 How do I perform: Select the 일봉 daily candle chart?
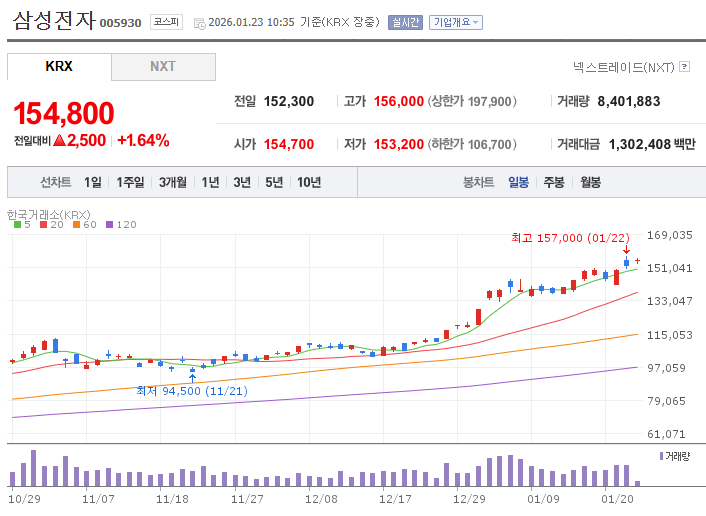518,182
